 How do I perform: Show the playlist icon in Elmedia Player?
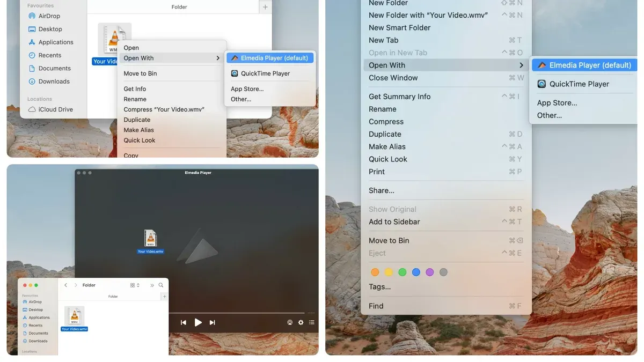pos(311,322)
